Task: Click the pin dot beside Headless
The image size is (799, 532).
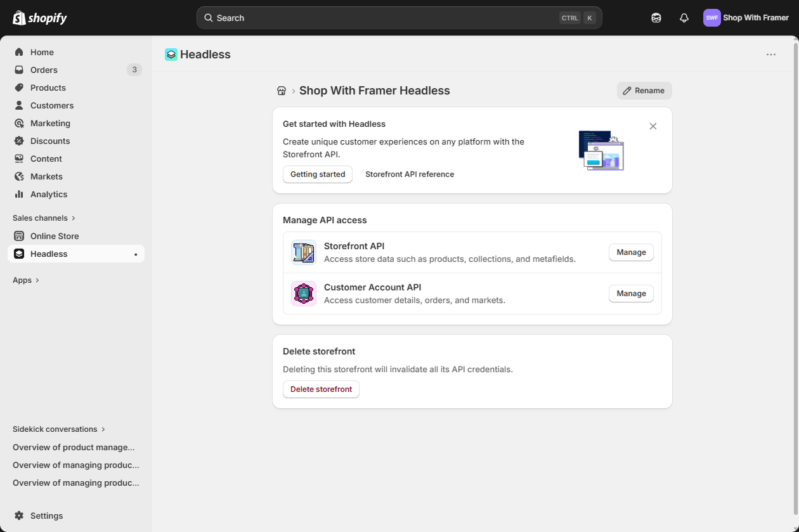Action: tap(136, 254)
